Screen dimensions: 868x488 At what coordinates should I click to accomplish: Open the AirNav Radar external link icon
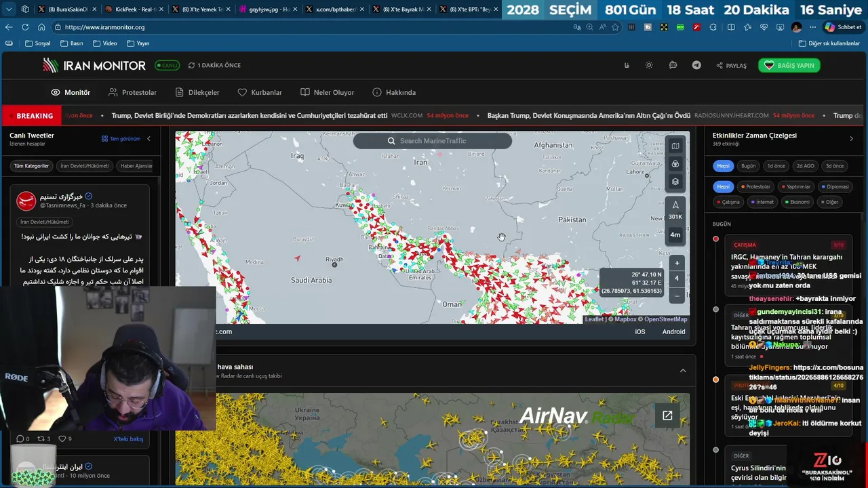click(x=667, y=415)
